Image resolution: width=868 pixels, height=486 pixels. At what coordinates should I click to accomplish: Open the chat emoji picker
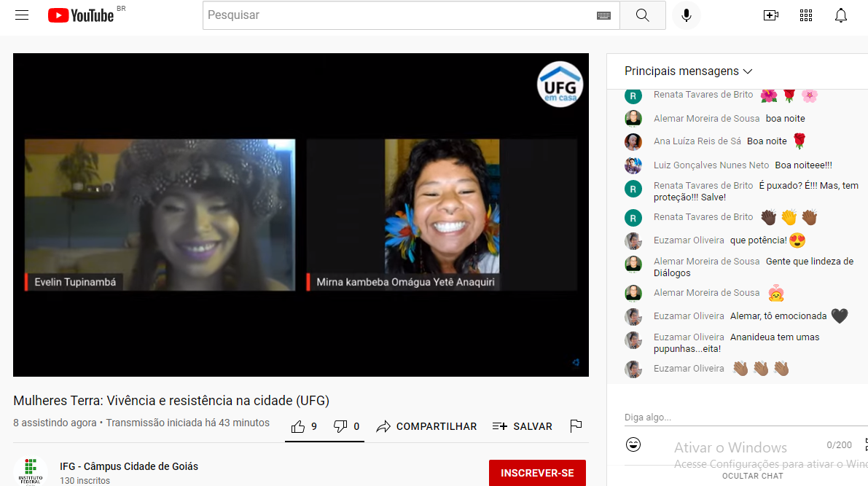pyautogui.click(x=633, y=444)
